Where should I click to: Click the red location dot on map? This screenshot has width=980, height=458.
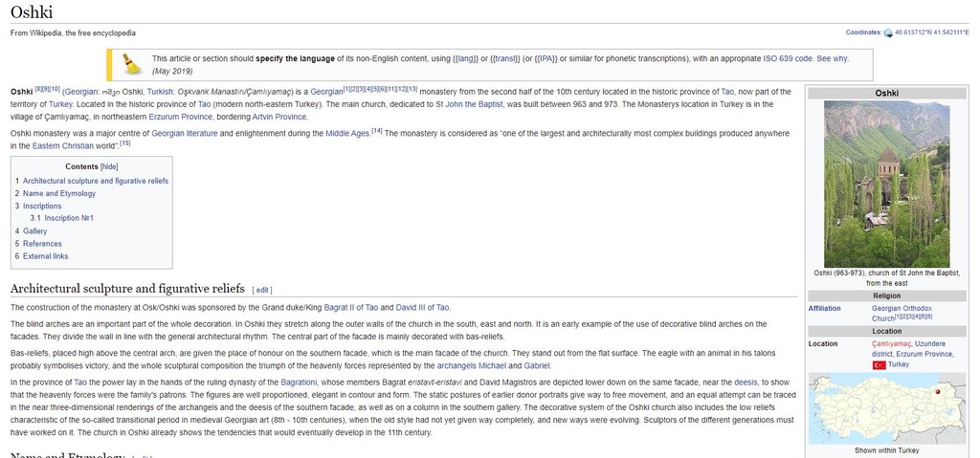tap(938, 392)
